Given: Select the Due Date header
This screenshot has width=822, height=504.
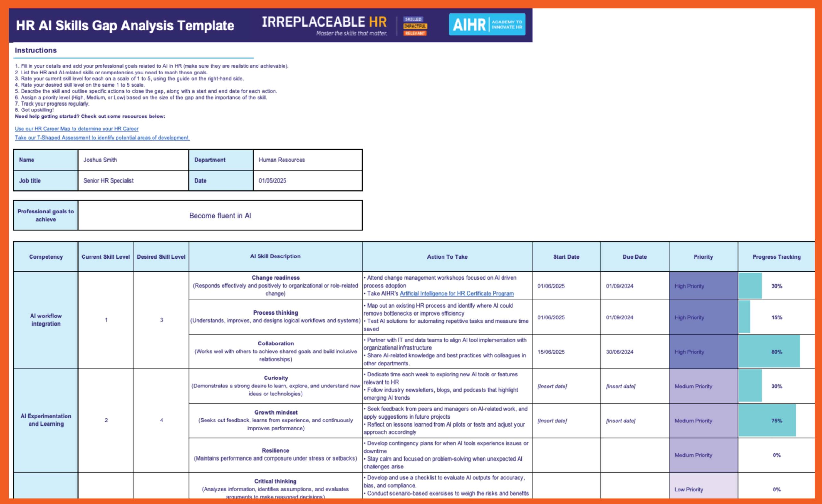Looking at the screenshot, I should tap(634, 257).
